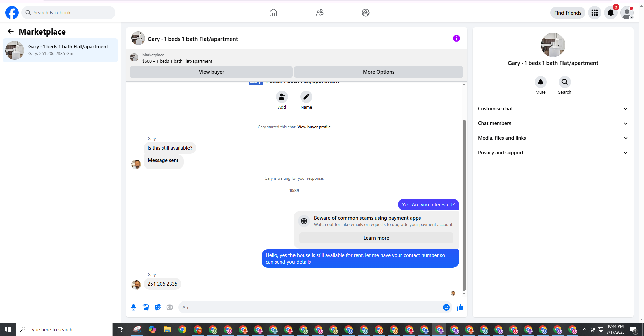Open the Windows Start menu
The width and height of the screenshot is (644, 336).
[x=8, y=329]
